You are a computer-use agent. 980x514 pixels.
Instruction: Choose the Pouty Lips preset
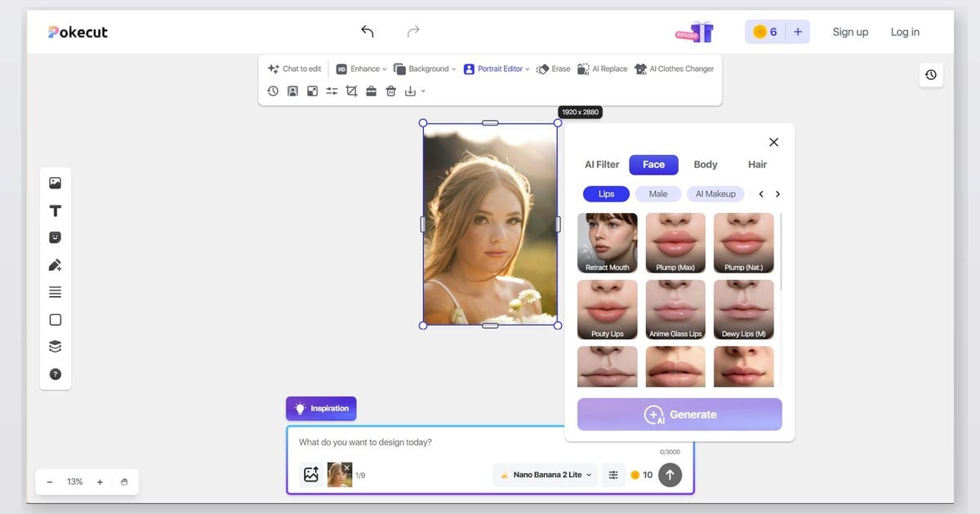pos(608,310)
